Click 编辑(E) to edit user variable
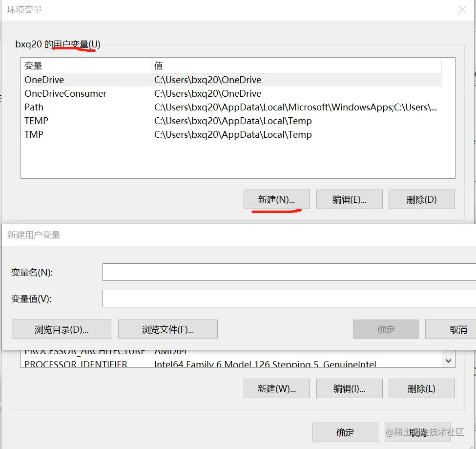Screen dimensions: 476x449 pos(349,199)
